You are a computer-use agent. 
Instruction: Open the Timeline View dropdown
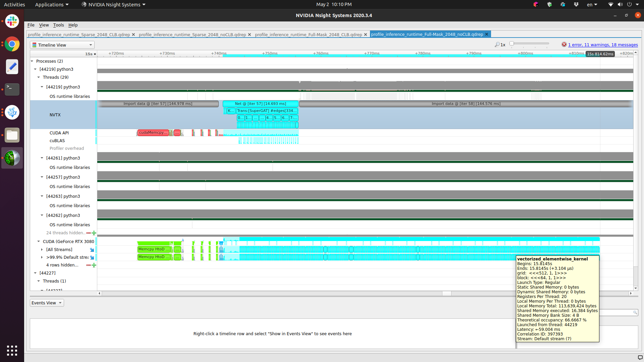(62, 45)
